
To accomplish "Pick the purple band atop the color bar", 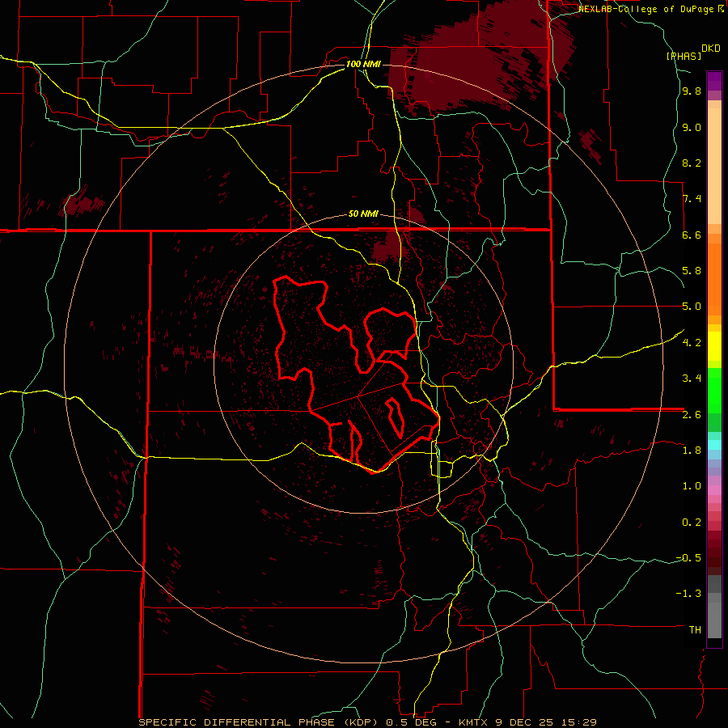I will (x=714, y=81).
